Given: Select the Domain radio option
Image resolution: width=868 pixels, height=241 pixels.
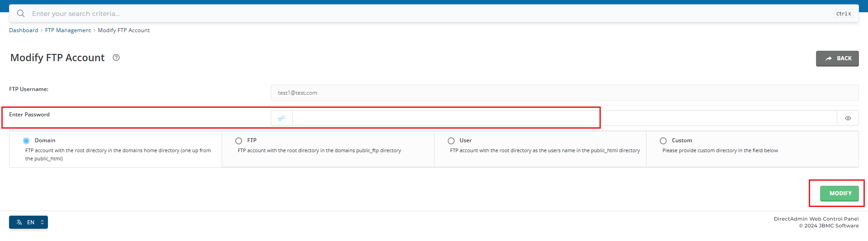Looking at the screenshot, I should click(x=26, y=141).
